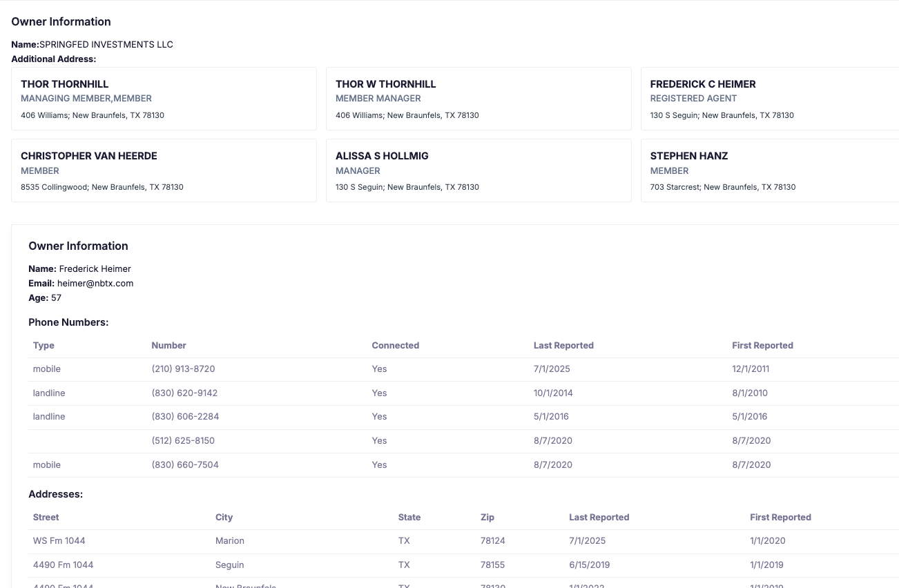Viewport: 899px width, 588px height.
Task: Click the Age 57 value
Action: pyautogui.click(x=56, y=298)
